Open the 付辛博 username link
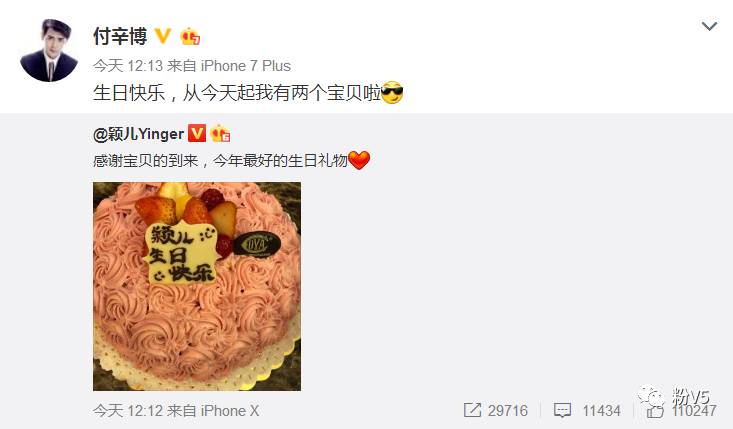This screenshot has height=429, width=733. (x=120, y=36)
